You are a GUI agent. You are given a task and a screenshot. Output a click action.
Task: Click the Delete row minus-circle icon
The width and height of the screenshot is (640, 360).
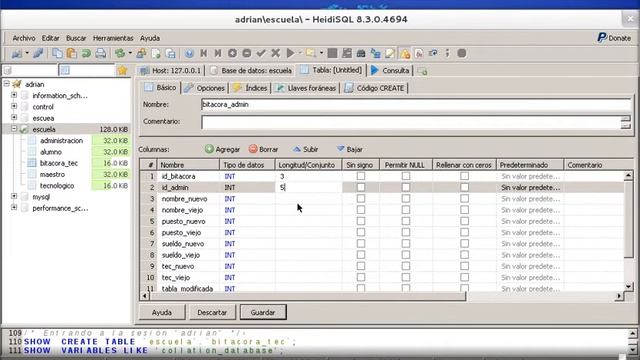click(x=247, y=53)
